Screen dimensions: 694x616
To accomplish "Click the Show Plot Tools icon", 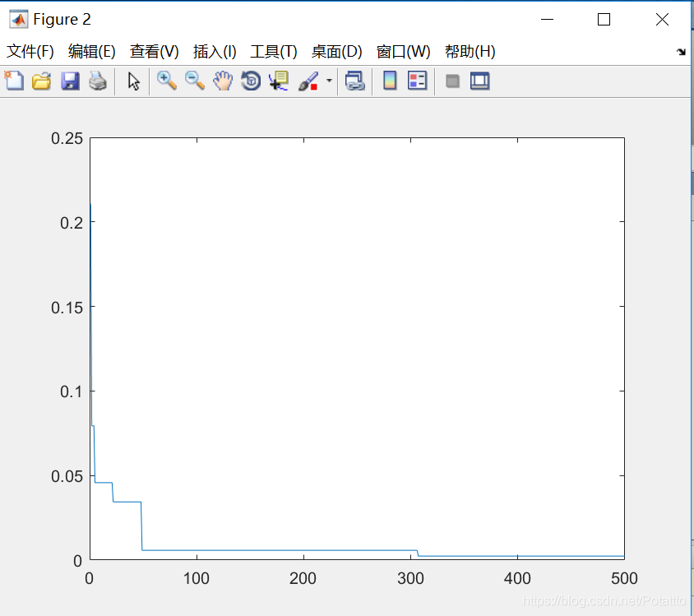I will coord(479,81).
